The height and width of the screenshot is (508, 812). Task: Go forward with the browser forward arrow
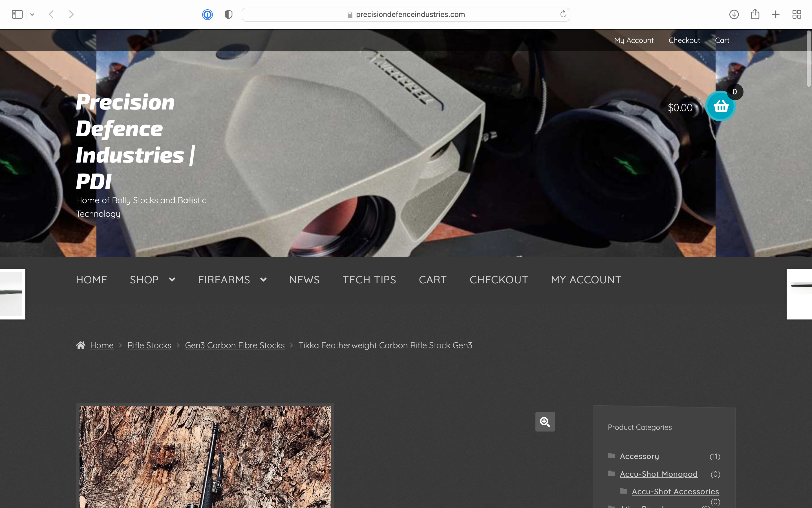coord(71,14)
